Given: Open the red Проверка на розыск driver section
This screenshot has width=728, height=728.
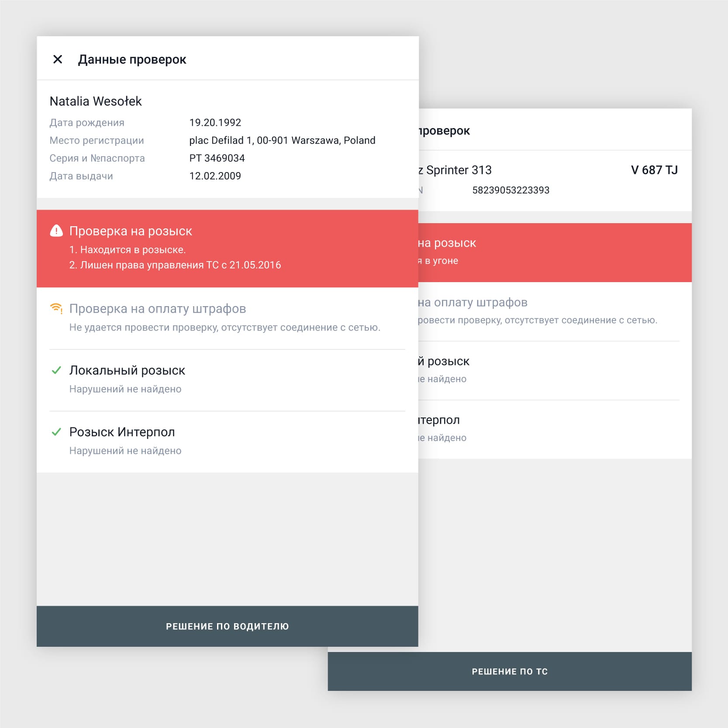Looking at the screenshot, I should [228, 248].
